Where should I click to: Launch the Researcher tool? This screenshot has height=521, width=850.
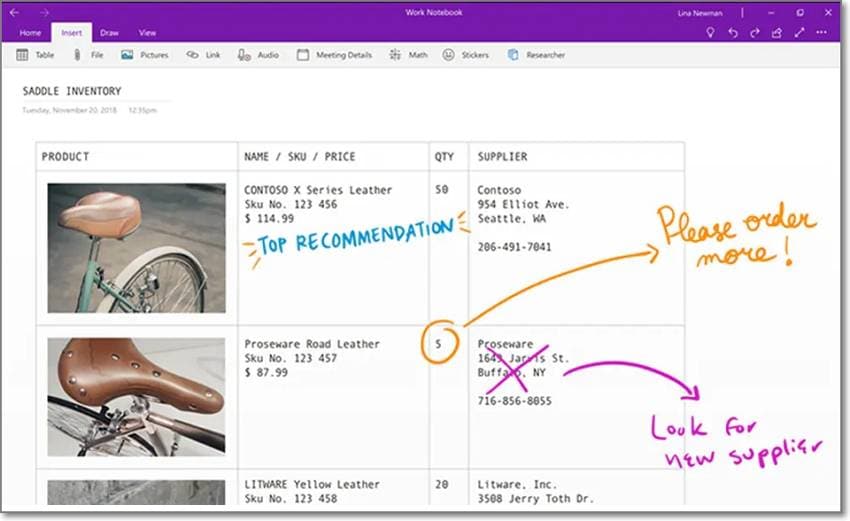[x=536, y=55]
